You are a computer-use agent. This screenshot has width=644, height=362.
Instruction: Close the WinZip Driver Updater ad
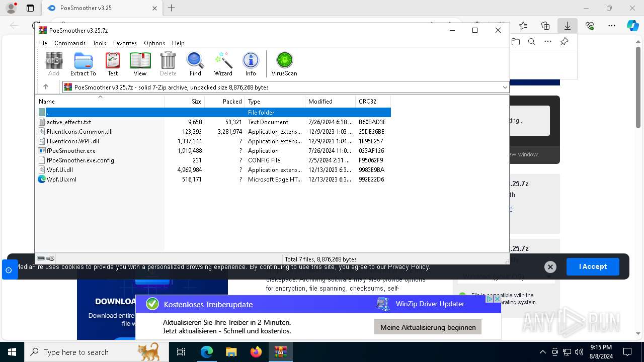(x=497, y=299)
